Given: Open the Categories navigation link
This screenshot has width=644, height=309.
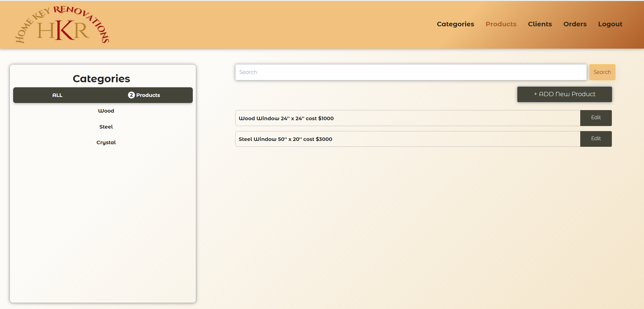Looking at the screenshot, I should (x=455, y=24).
